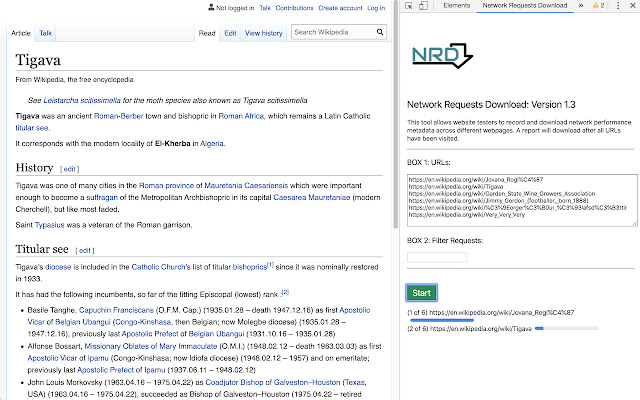
Task: Select the Article tab
Action: pos(21,33)
